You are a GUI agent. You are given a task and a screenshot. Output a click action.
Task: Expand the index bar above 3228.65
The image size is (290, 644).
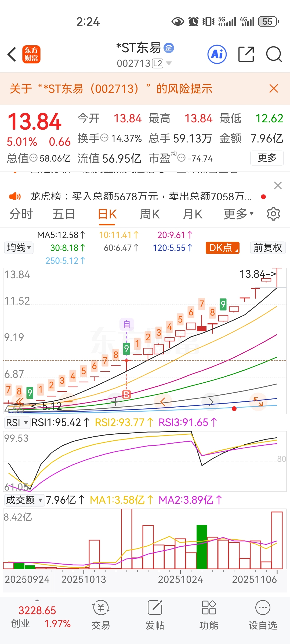37,600
